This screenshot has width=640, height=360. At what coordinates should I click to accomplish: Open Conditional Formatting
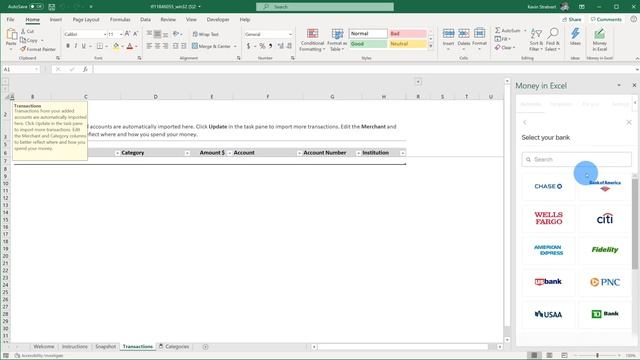coord(312,40)
